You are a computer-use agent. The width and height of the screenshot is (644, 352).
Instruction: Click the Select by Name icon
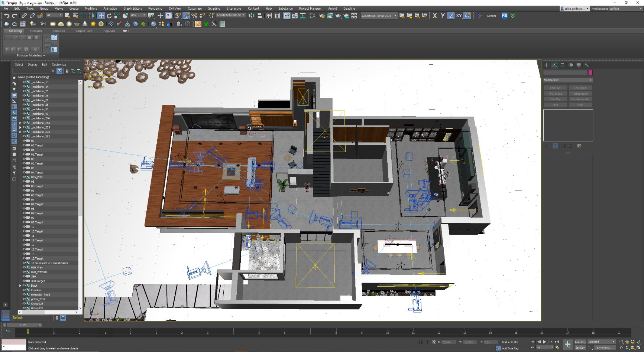(75, 16)
